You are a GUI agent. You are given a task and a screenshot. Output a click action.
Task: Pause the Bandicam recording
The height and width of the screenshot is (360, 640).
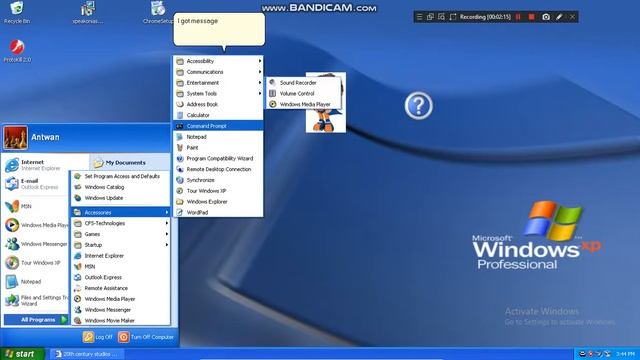coord(518,17)
